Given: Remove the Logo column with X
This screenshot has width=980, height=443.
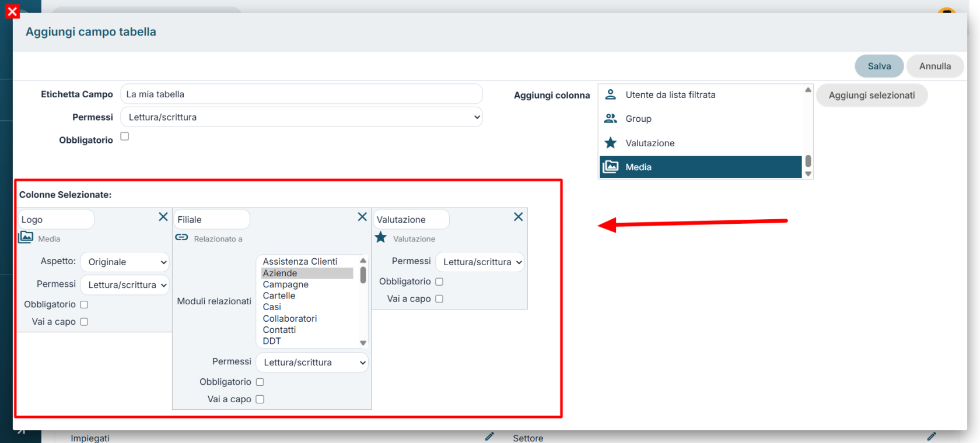Looking at the screenshot, I should 163,217.
